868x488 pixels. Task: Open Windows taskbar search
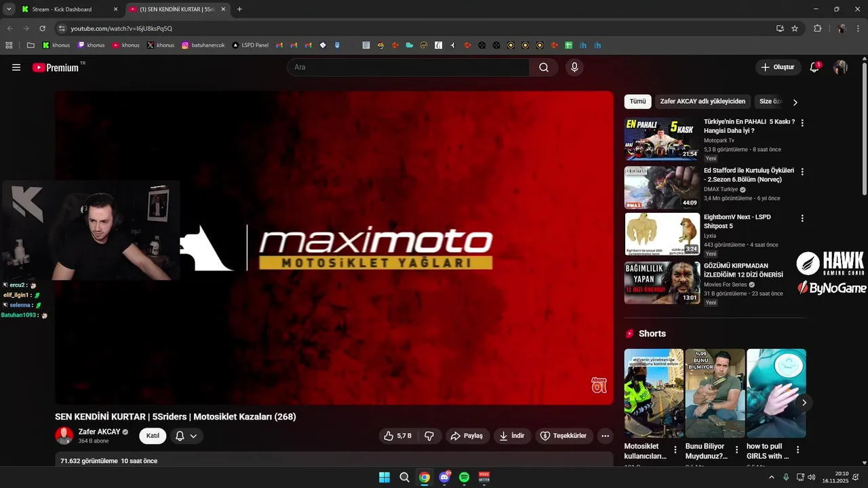pyautogui.click(x=404, y=477)
